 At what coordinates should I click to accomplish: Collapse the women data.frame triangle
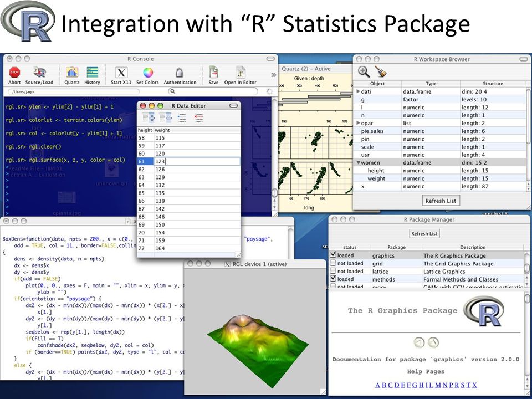[359, 162]
